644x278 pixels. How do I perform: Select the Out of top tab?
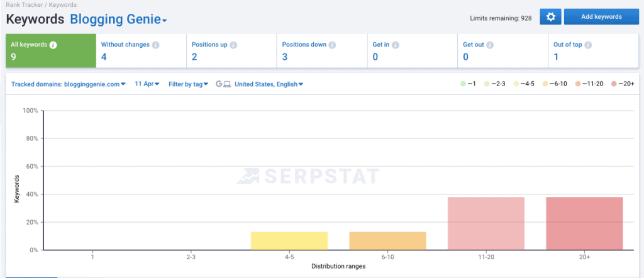[x=593, y=51]
